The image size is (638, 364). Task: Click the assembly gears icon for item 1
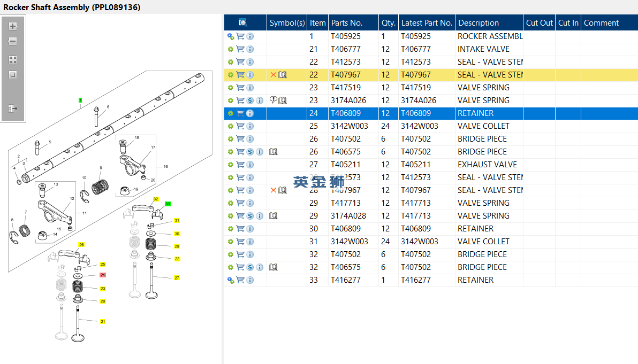[231, 36]
